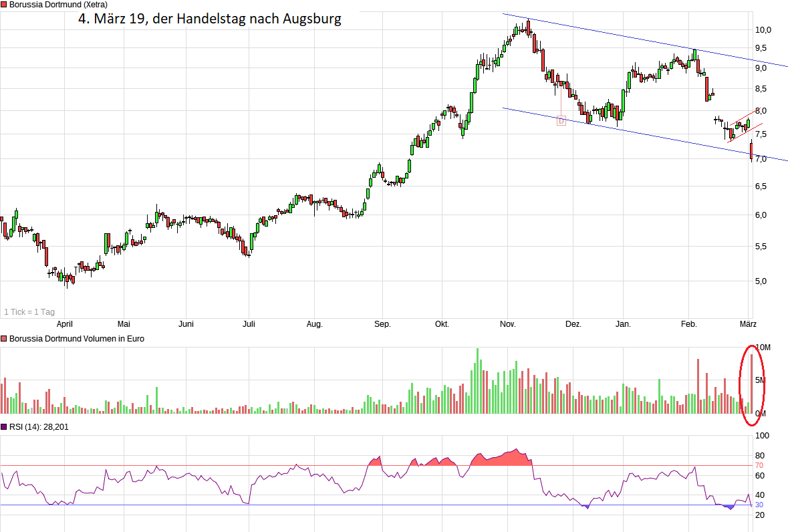Viewport: 788px width, 532px height.
Task: Click the 'Okt.' month label
Action: 442,324
